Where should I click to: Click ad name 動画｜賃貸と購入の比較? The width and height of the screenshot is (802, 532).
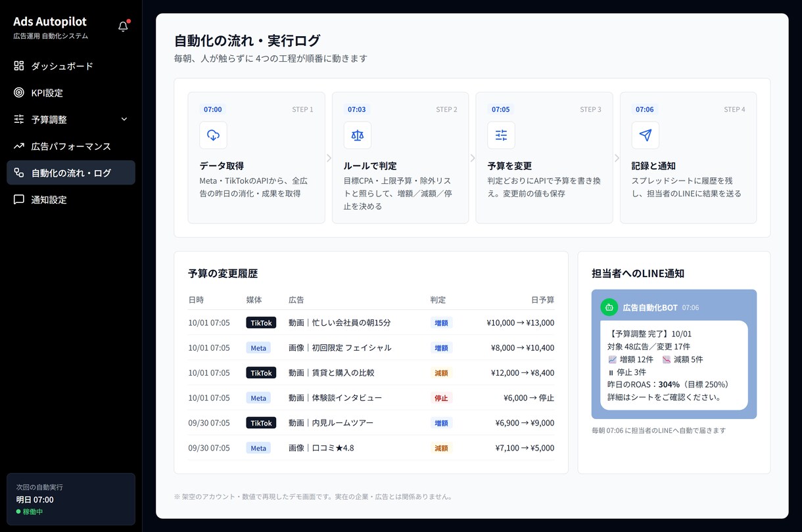pos(331,372)
